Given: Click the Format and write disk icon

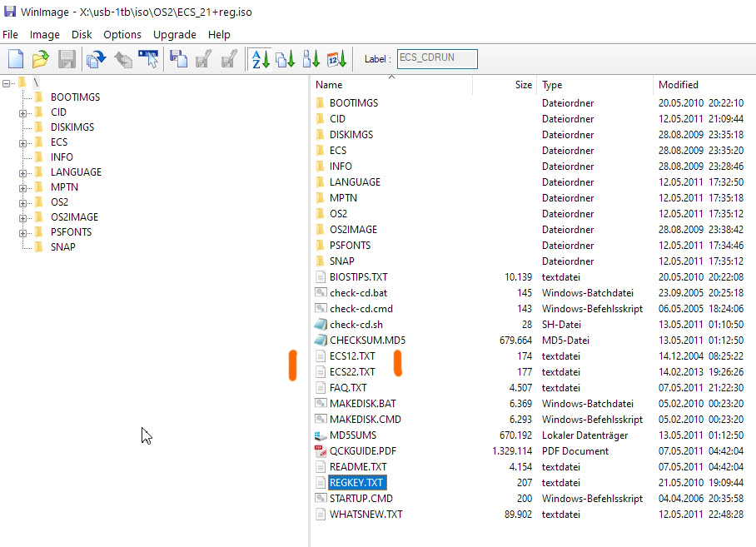Looking at the screenshot, I should [229, 59].
